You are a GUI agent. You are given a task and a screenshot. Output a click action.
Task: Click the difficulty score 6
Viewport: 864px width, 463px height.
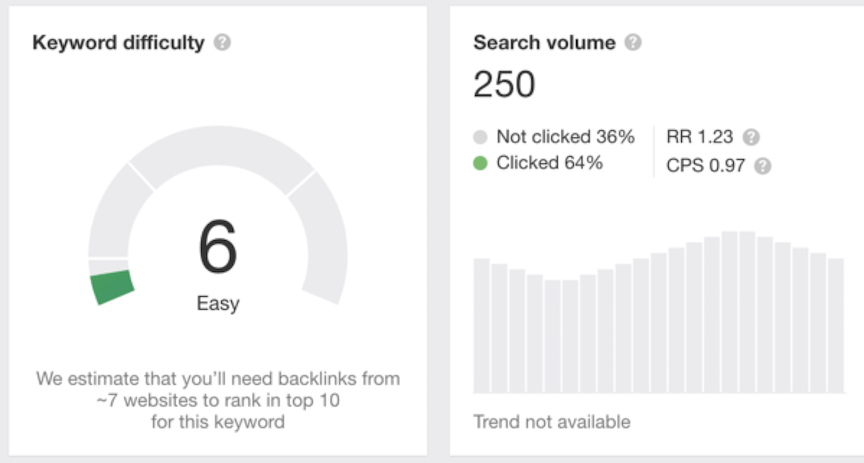[218, 247]
